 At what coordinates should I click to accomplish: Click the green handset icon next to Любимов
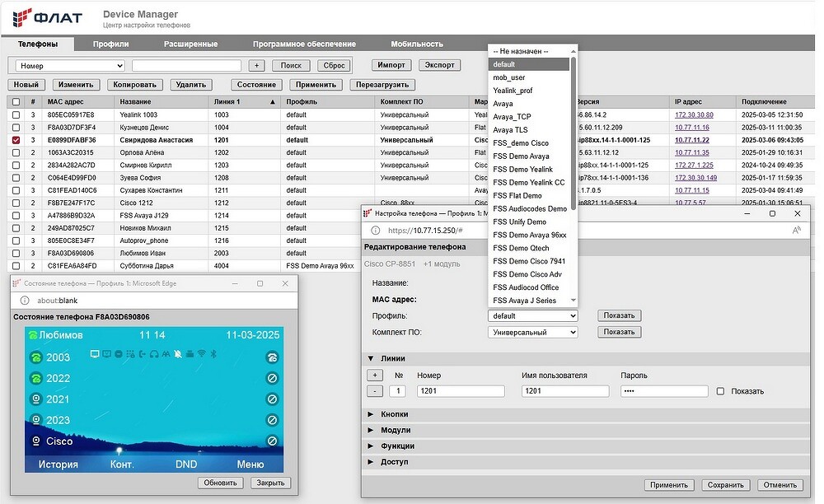point(33,335)
